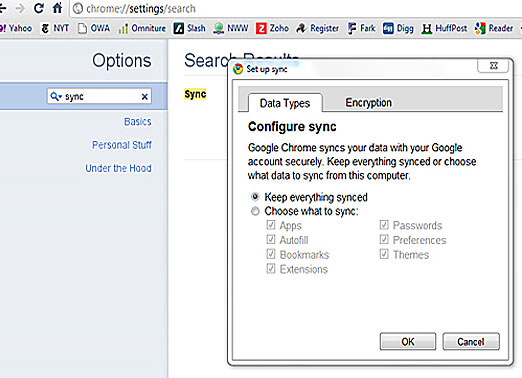The image size is (522, 378).
Task: Select Keep everything synced
Action: point(255,197)
